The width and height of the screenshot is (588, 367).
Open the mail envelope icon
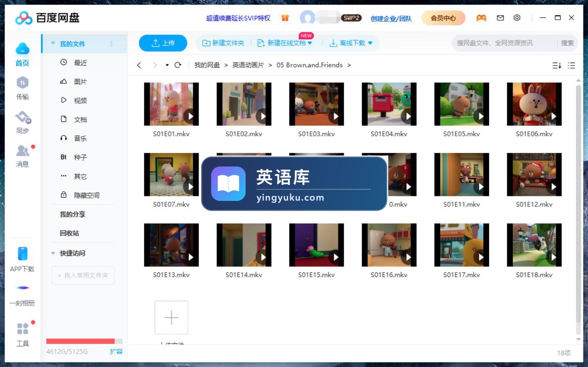500,18
